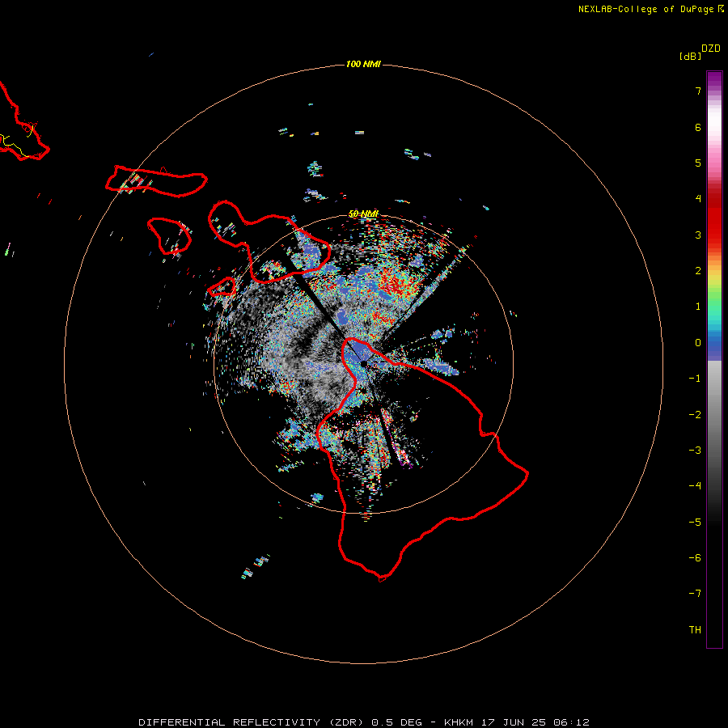Click the -3 value on the color scale

695,451
